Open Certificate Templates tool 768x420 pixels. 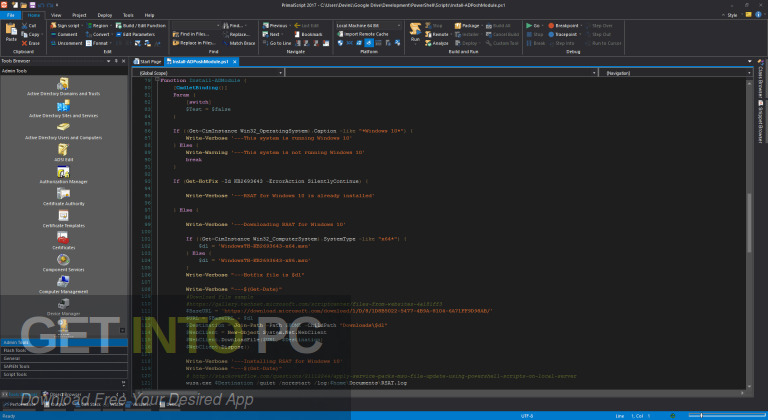[x=63, y=219]
